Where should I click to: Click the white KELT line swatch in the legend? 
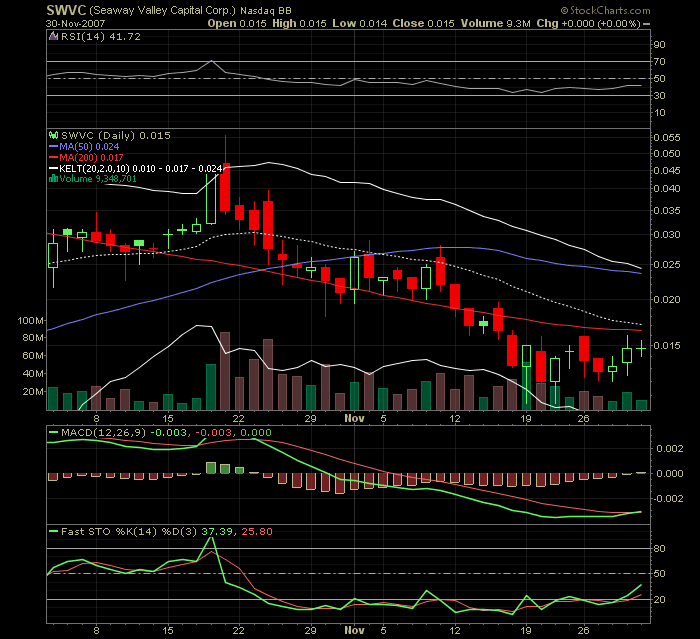(54, 168)
